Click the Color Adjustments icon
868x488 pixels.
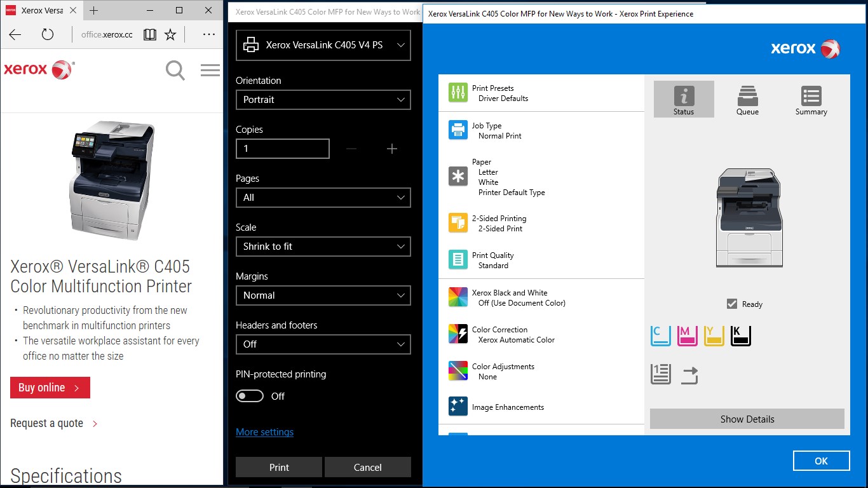coord(458,371)
